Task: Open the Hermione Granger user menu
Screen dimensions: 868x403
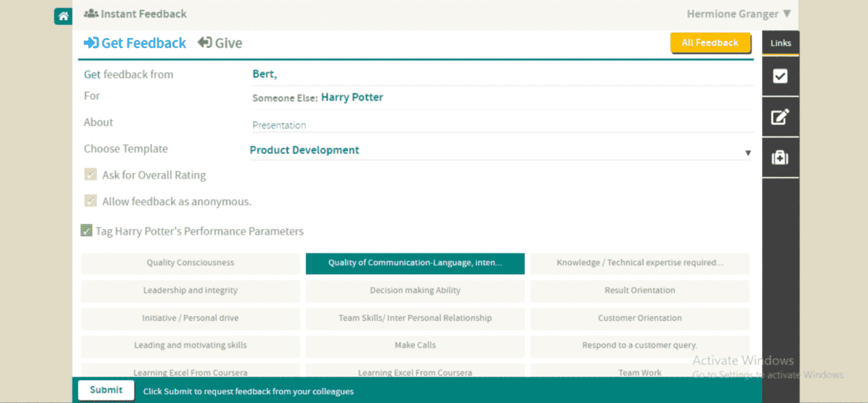Action: click(738, 14)
